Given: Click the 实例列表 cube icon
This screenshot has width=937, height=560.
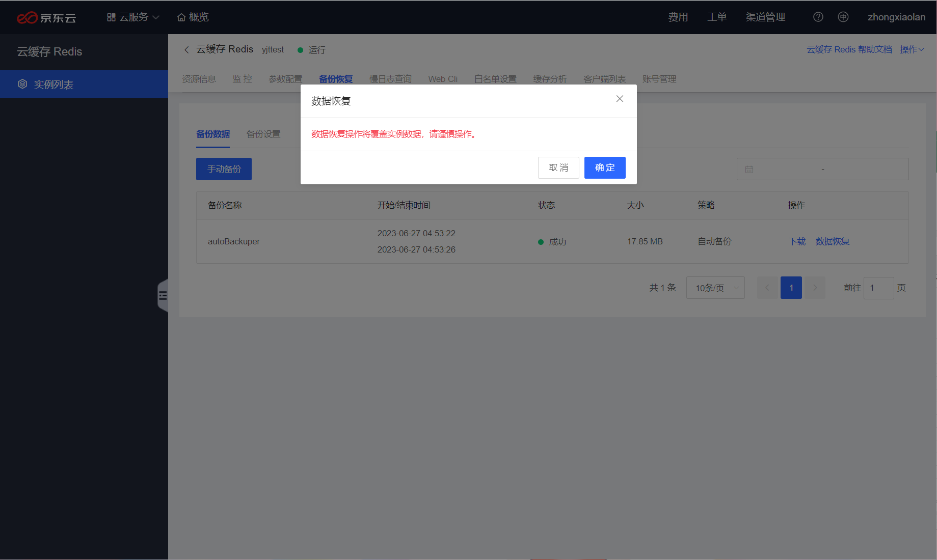Looking at the screenshot, I should [22, 84].
